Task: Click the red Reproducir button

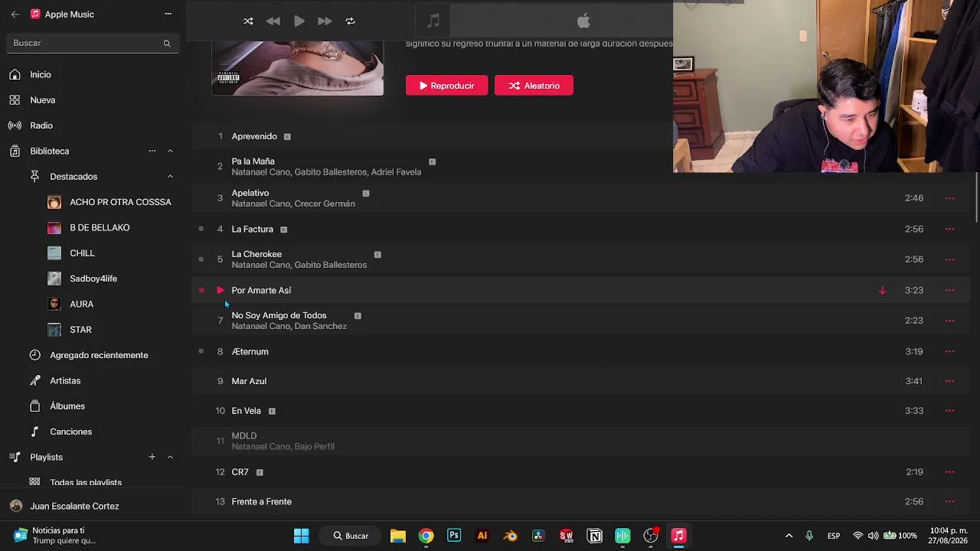Action: (447, 86)
